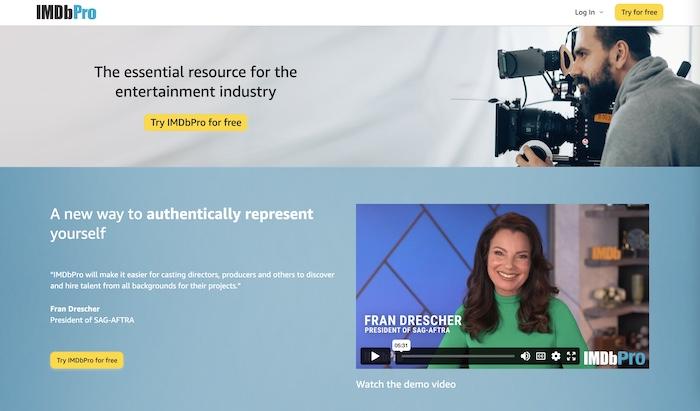This screenshot has height=411, width=700.
Task: Open the Log In dropdown
Action: (x=589, y=12)
